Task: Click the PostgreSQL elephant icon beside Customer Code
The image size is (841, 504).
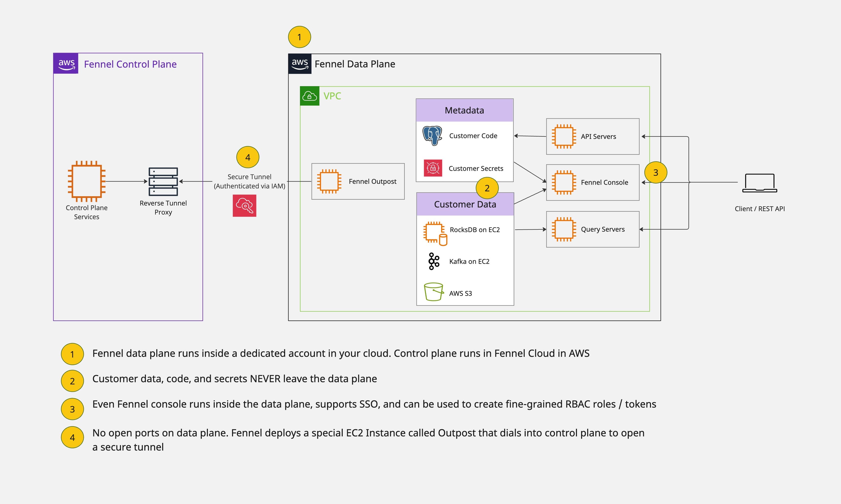Action: click(x=432, y=135)
